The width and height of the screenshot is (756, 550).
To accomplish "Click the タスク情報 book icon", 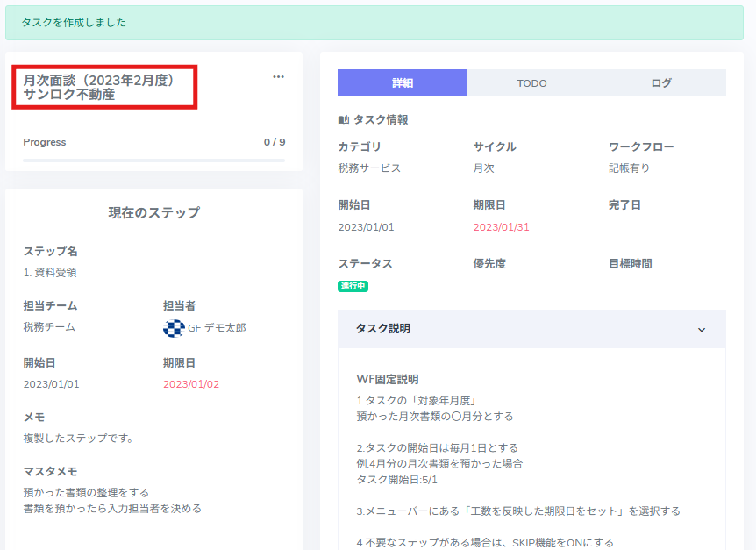I will pos(344,120).
